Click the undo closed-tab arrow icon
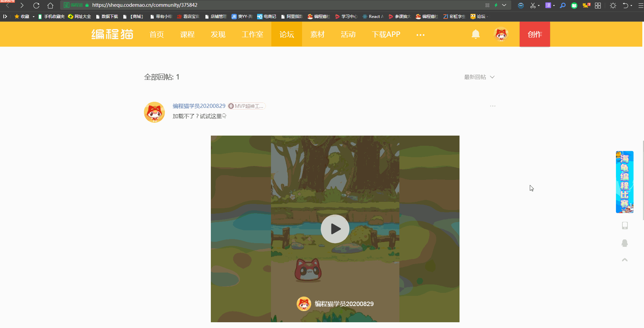 coord(625,5)
